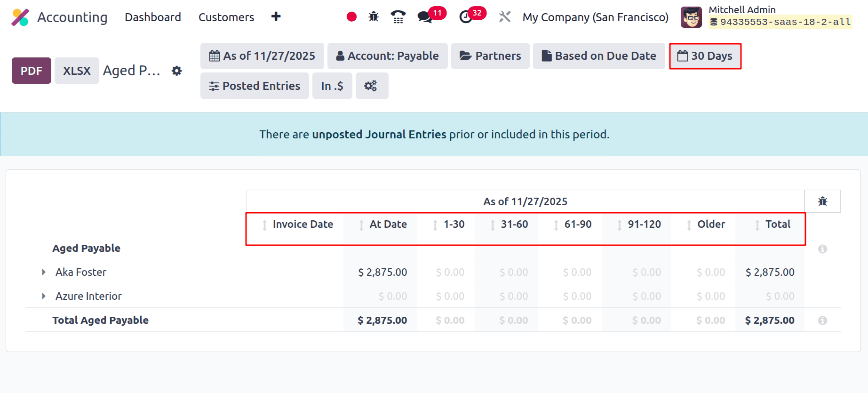The width and height of the screenshot is (868, 393).
Task: Open the In .$ rounding dropdown
Action: coord(333,86)
